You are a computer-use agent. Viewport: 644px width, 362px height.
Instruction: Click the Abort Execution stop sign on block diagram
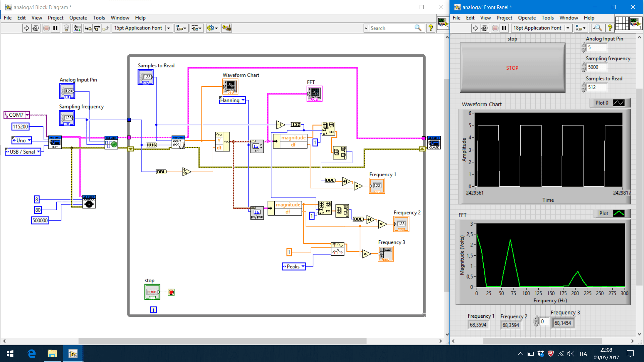(46, 28)
